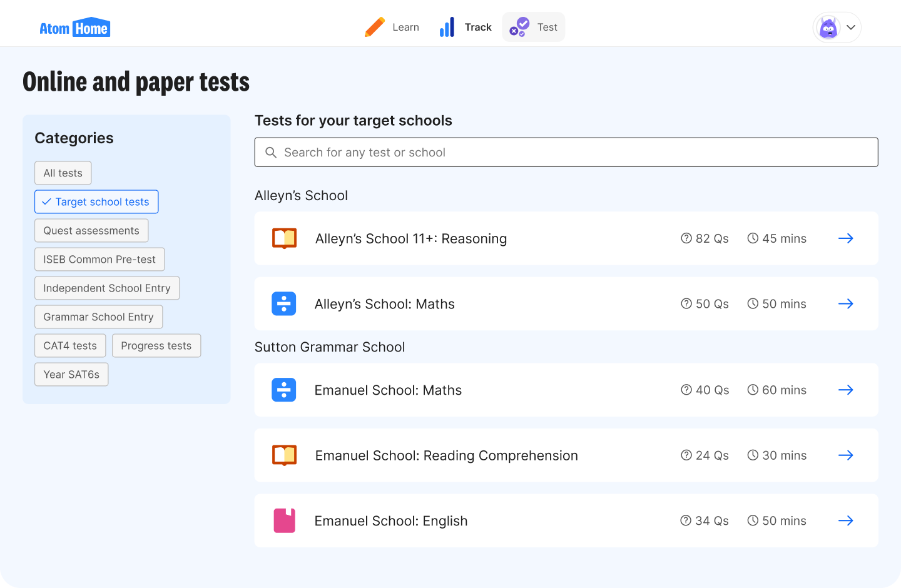Click the Alleyn's School: Maths title
Image resolution: width=901 pixels, height=588 pixels.
(x=385, y=304)
